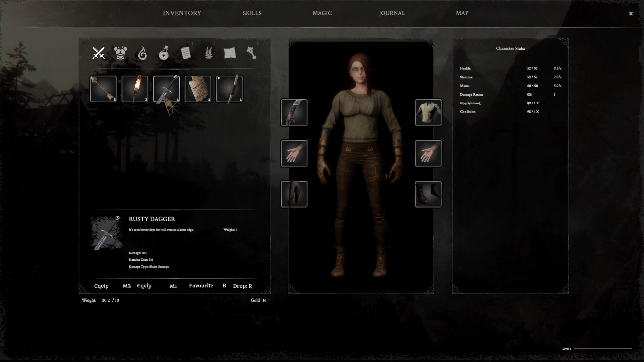This screenshot has width=644, height=362.
Task: Select the rusty dagger item slot
Action: pyautogui.click(x=166, y=89)
